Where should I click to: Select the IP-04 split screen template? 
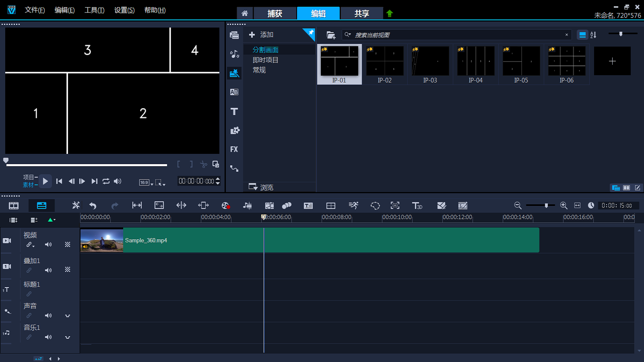475,64
